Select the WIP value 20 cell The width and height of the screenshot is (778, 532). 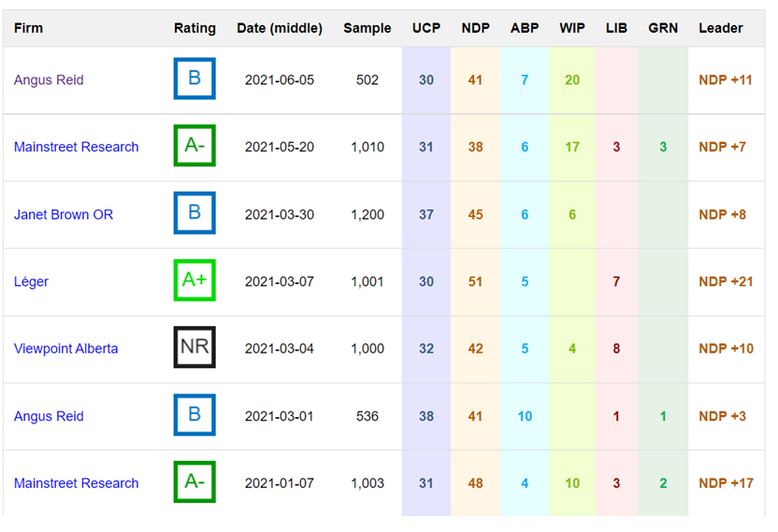click(572, 80)
